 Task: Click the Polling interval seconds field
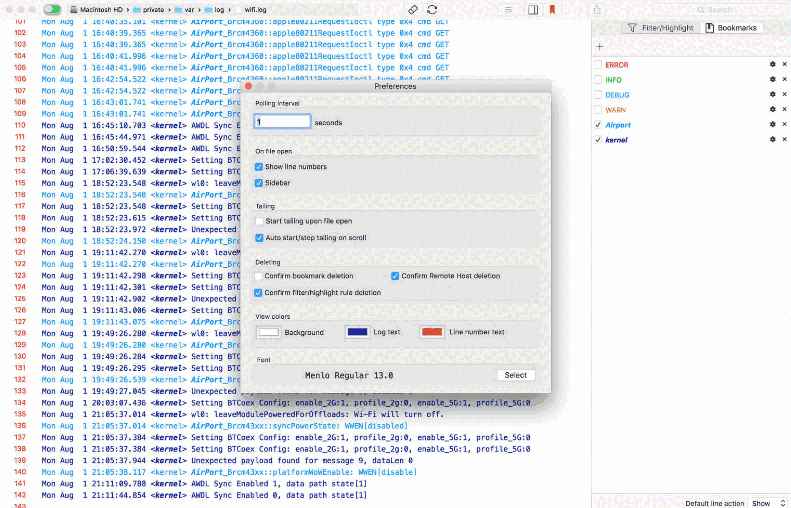(283, 122)
